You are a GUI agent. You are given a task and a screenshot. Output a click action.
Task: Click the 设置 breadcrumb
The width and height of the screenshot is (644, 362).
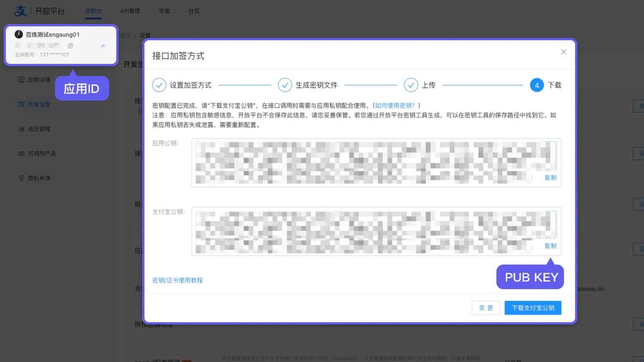tap(145, 35)
